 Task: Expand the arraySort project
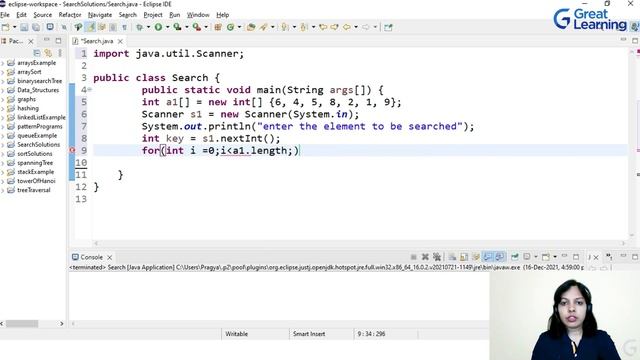[x=3, y=72]
